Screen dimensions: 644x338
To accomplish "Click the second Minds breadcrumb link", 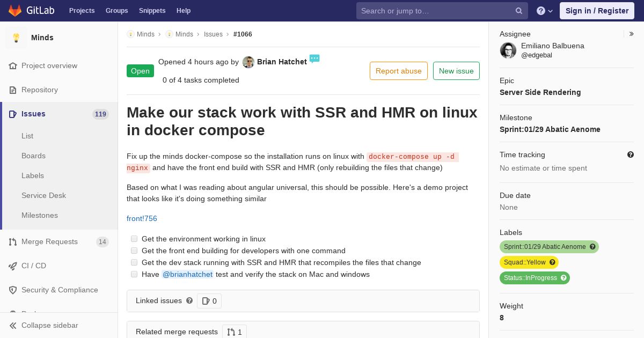I will pyautogui.click(x=184, y=34).
